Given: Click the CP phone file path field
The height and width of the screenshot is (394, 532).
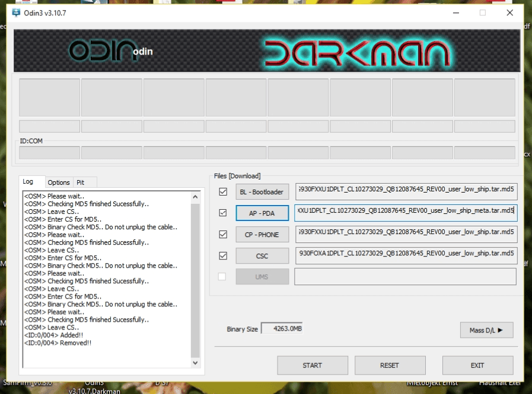Looking at the screenshot, I should [x=406, y=234].
